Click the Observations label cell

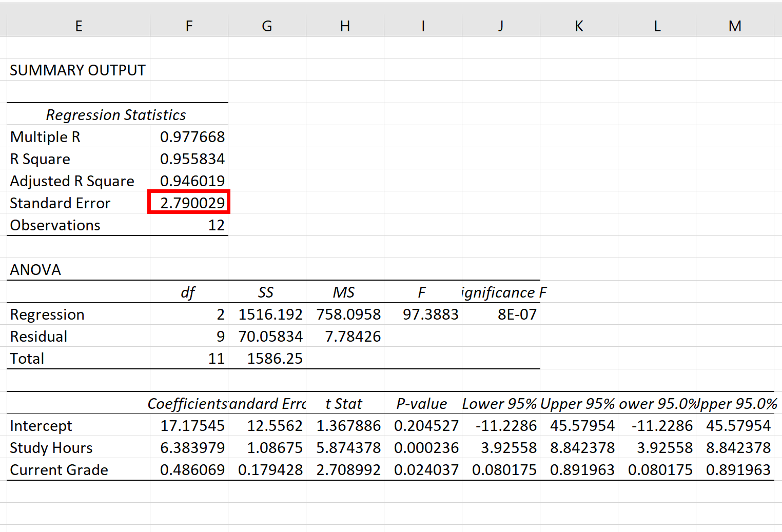coord(78,225)
